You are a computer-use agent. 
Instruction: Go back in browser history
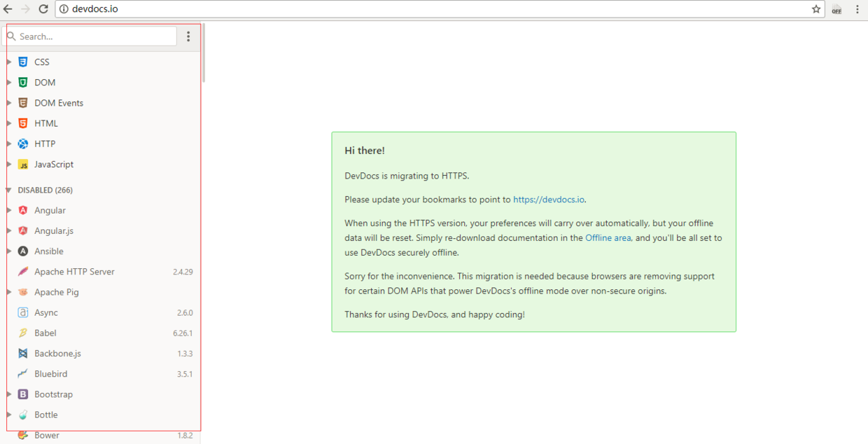[x=8, y=9]
